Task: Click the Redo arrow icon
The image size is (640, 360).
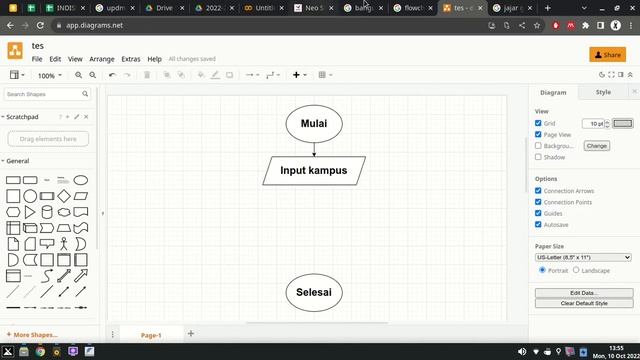Action: tap(127, 75)
